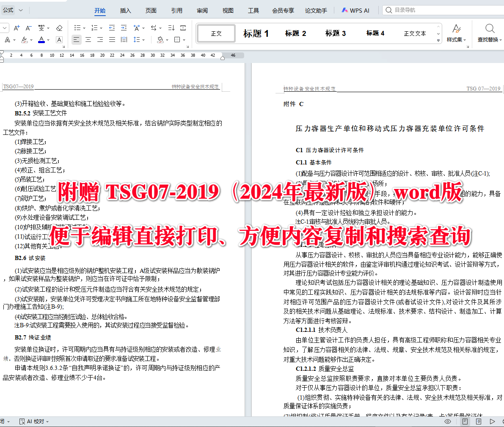Decrease paragraph indent
Viewport: 504px width, 427px height.
(112, 28)
